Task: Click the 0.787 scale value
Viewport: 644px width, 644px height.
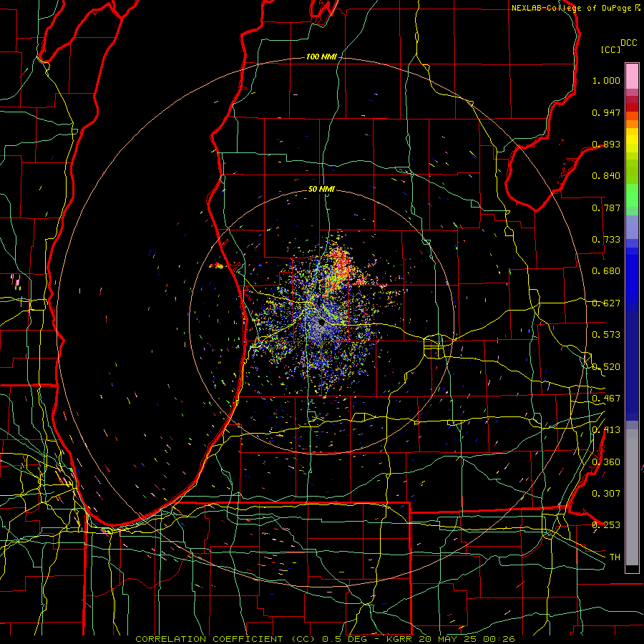Action: tap(606, 208)
